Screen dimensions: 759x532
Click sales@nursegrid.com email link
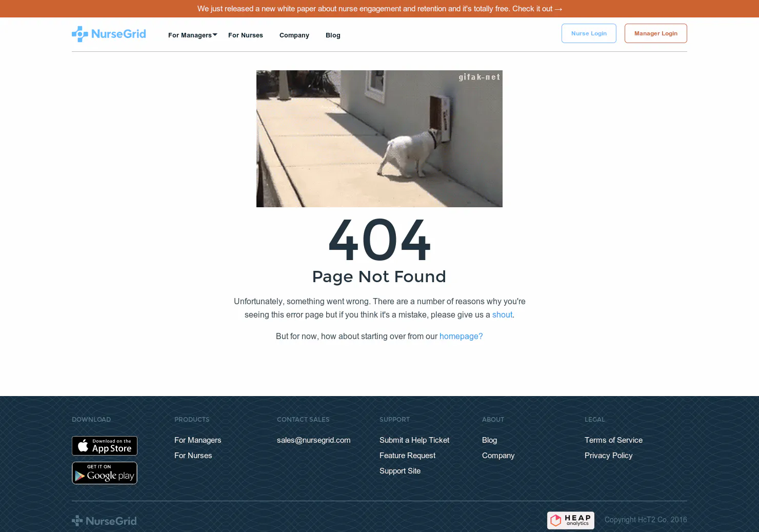coord(314,440)
